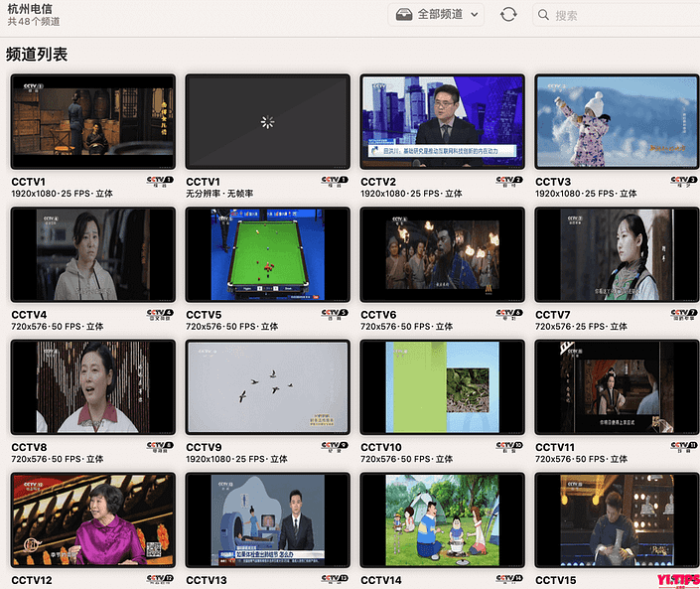Click the CCTV8 channel logo icon

click(x=160, y=447)
